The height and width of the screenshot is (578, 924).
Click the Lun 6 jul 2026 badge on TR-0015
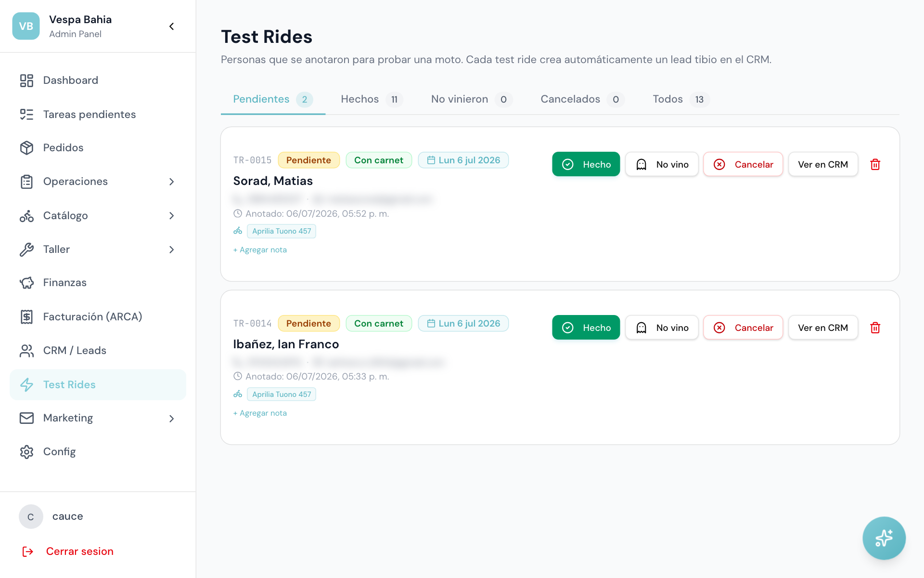(463, 160)
